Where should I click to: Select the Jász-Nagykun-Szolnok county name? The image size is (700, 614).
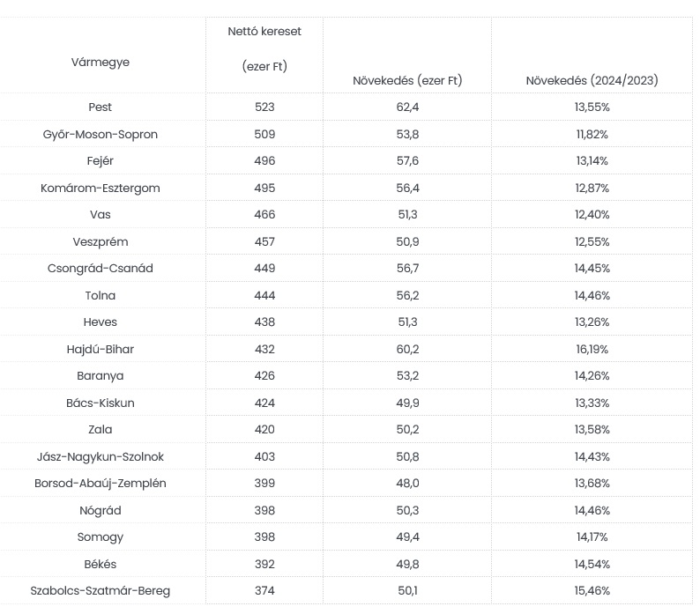[x=101, y=456]
